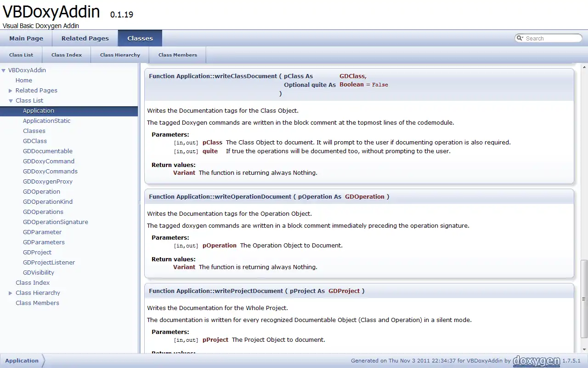Screen dimensions: 588x368
Task: Click the sidebar splitter handle
Action: 139,202
